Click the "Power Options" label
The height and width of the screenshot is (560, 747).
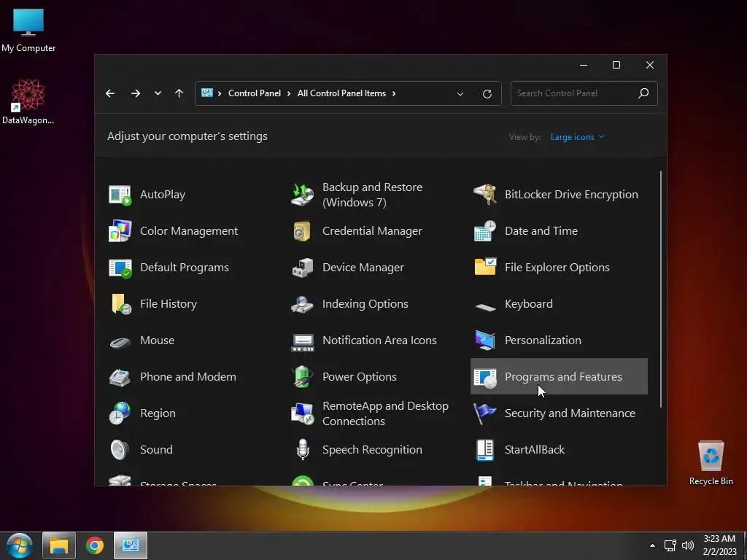pyautogui.click(x=359, y=377)
